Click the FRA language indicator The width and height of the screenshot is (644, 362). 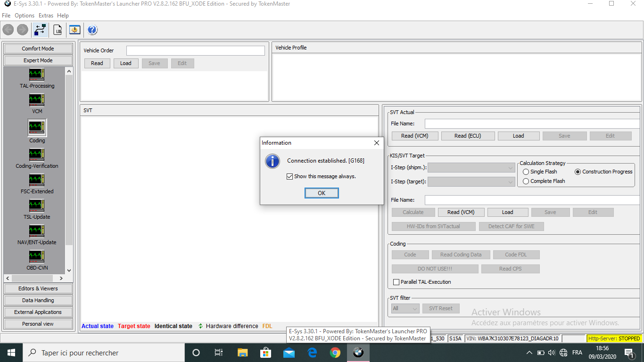[x=577, y=353]
